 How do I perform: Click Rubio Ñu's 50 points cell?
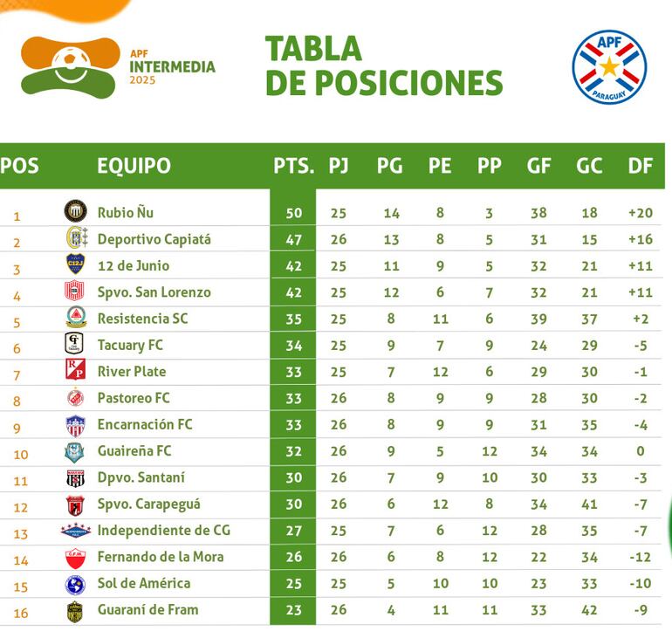click(293, 212)
